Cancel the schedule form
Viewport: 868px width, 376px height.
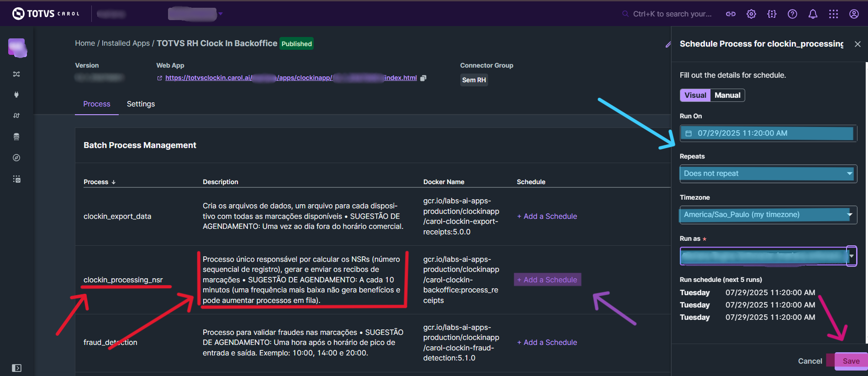(x=810, y=361)
